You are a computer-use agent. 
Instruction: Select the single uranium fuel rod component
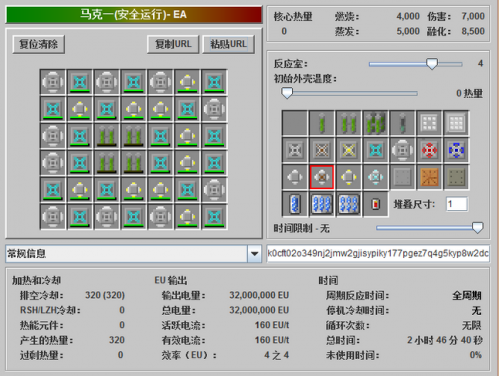click(322, 123)
